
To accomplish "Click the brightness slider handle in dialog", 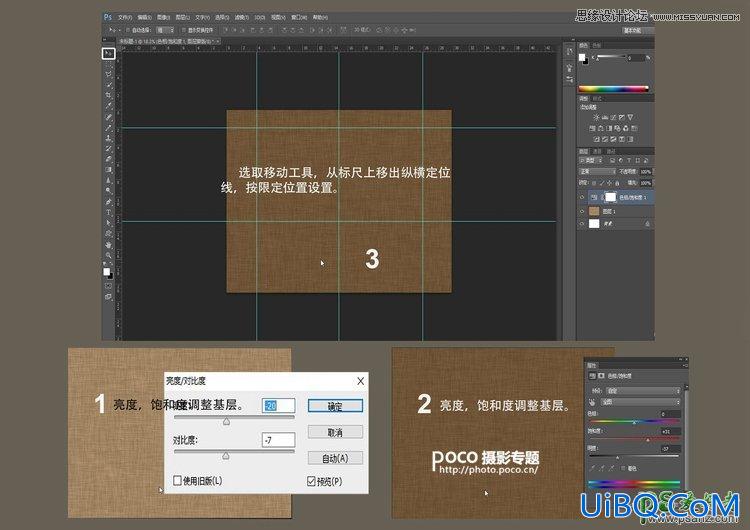I will click(x=226, y=421).
